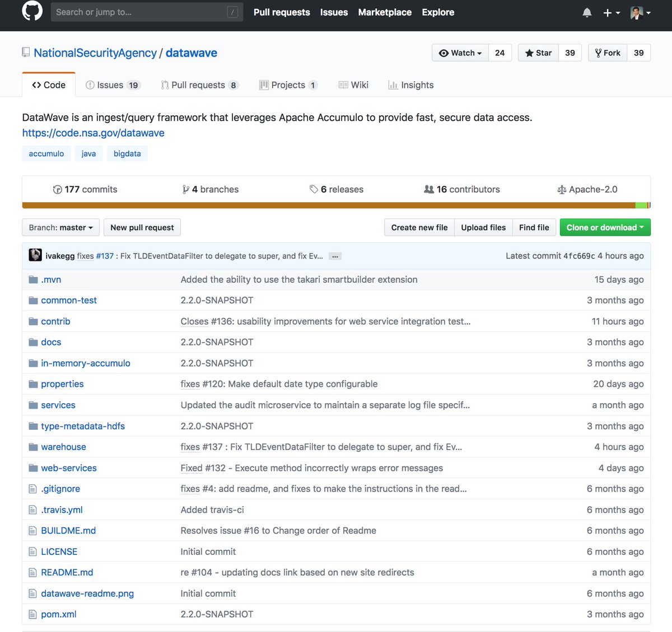Screen dimensions: 672x632
Task: Click Create new file button
Action: [x=419, y=227]
